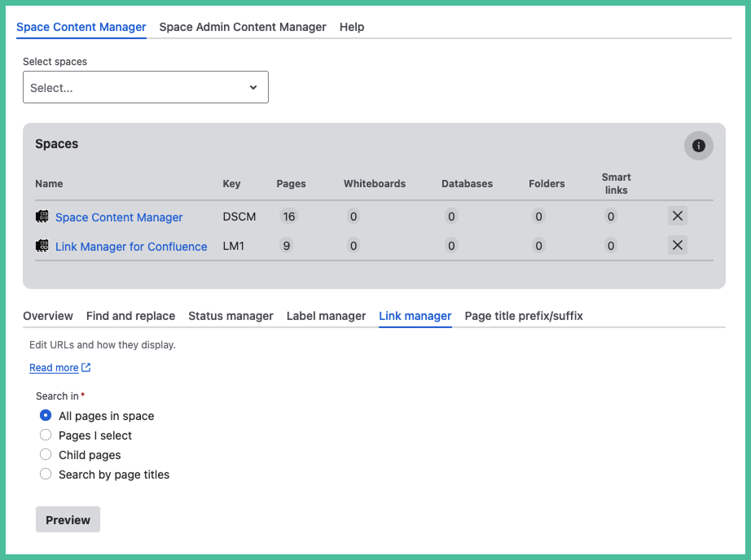Open the Label manager tab
This screenshot has width=751, height=560.
click(x=326, y=316)
